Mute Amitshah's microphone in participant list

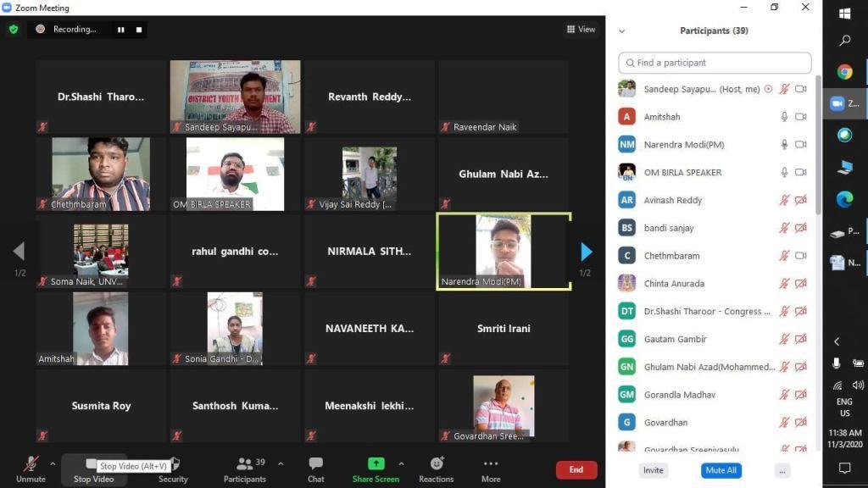coord(784,117)
